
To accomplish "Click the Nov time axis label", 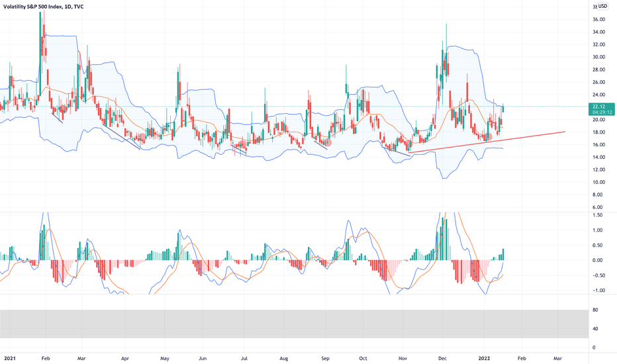I will coord(403,359).
